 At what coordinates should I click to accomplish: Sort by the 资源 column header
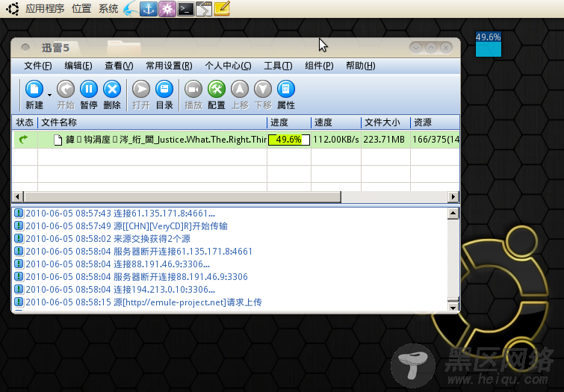click(436, 122)
